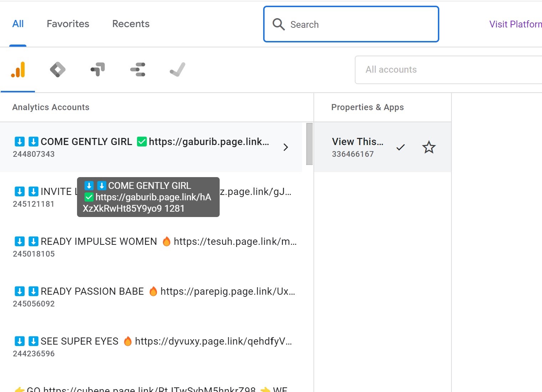542x392 pixels.
Task: Select the Data Studio product icon
Action: (x=138, y=69)
